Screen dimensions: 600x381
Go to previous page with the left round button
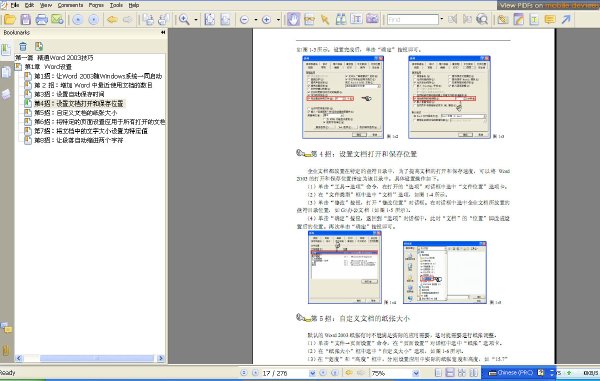[x=78, y=20]
